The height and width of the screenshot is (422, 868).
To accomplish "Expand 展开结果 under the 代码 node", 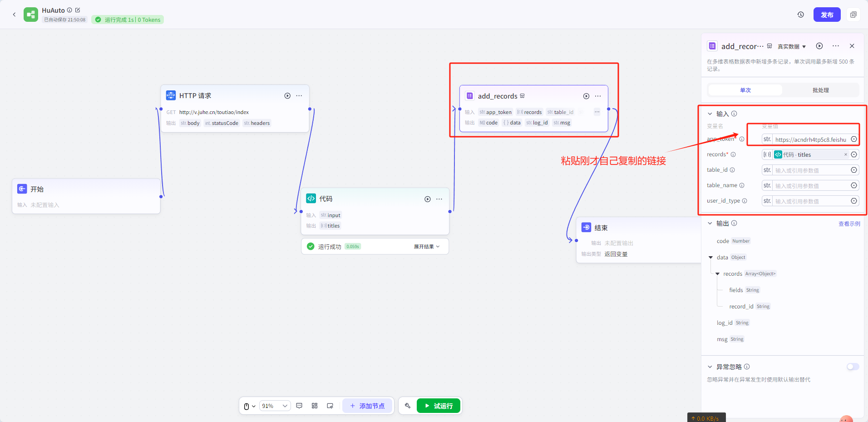I will [426, 247].
